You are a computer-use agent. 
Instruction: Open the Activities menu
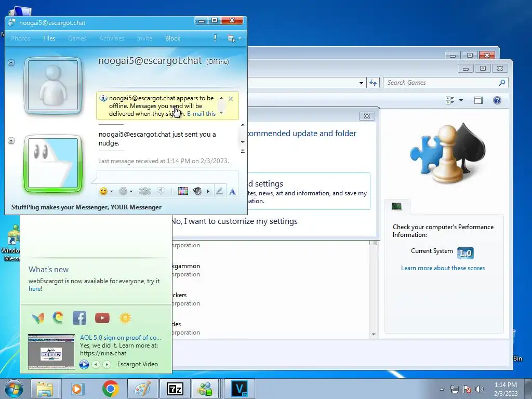coord(112,38)
